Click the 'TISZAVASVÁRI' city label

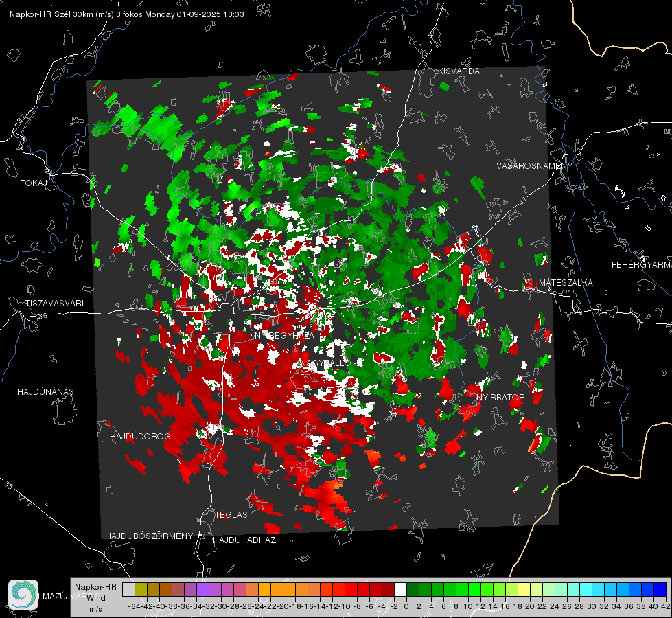click(x=55, y=304)
